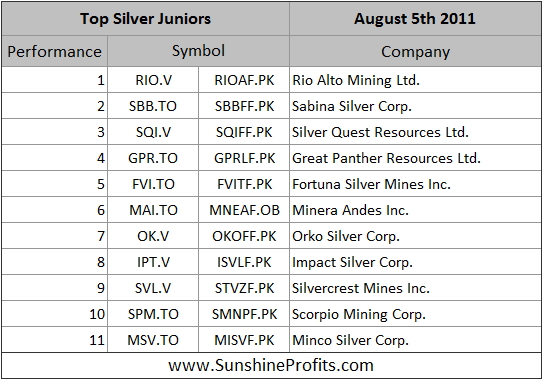The height and width of the screenshot is (382, 544).
Task: Click the FVI.TO symbol cell
Action: 153,184
